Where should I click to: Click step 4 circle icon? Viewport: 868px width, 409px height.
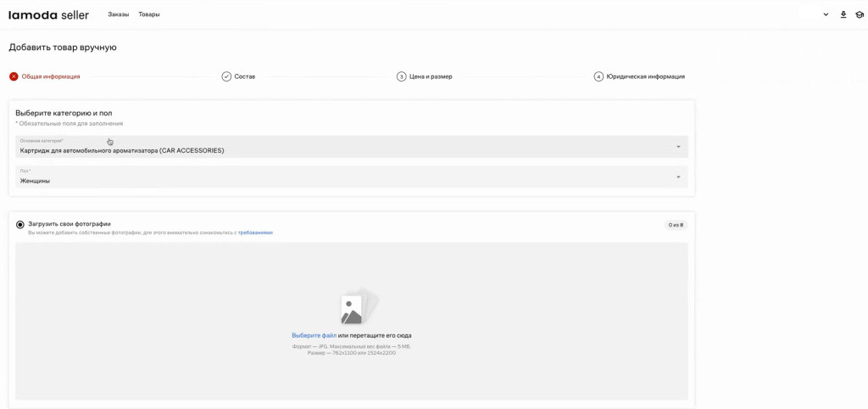598,76
